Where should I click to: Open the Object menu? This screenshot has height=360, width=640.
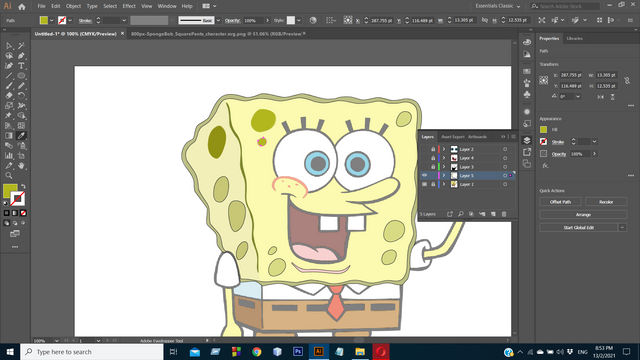click(x=73, y=6)
